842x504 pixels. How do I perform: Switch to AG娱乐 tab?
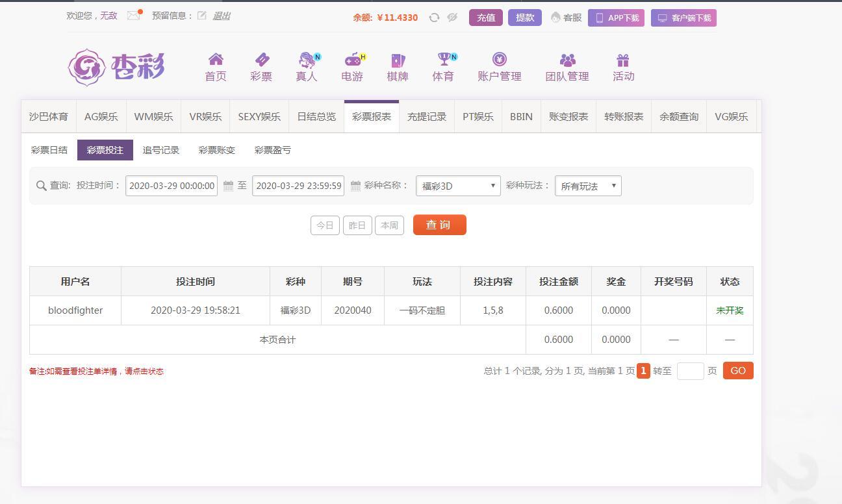(101, 117)
